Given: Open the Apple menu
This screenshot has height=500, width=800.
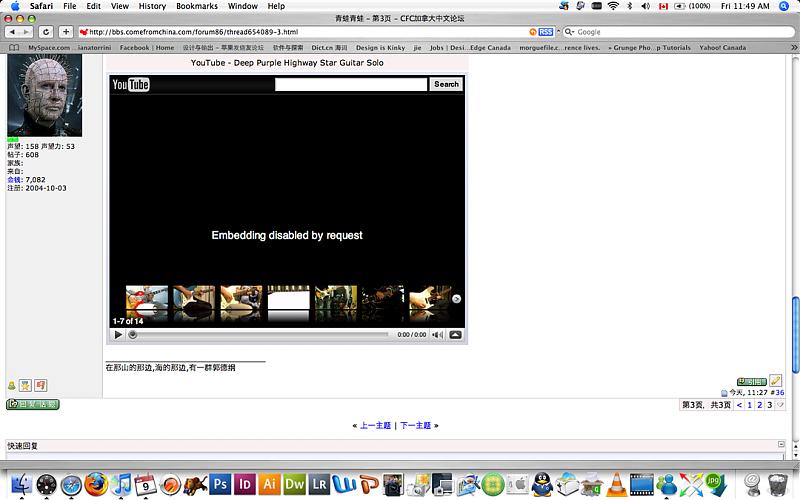Looking at the screenshot, I should pyautogui.click(x=15, y=6).
